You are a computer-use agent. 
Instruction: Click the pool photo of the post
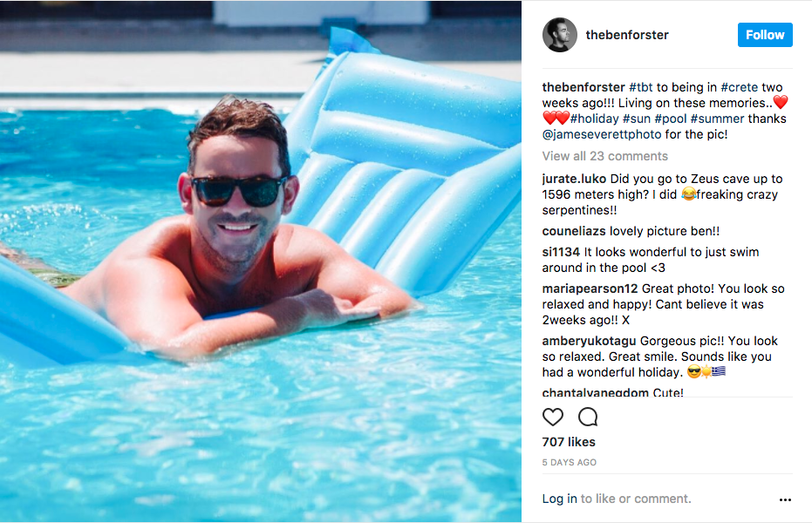click(x=261, y=261)
